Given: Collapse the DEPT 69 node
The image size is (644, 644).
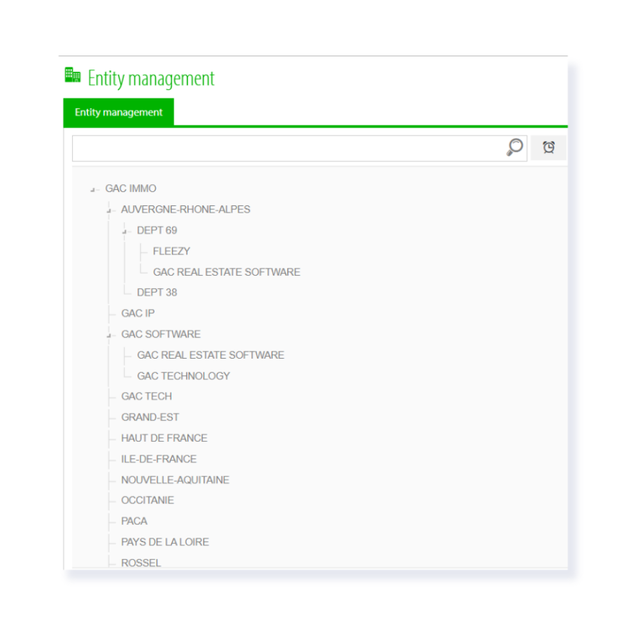Looking at the screenshot, I should [x=124, y=232].
